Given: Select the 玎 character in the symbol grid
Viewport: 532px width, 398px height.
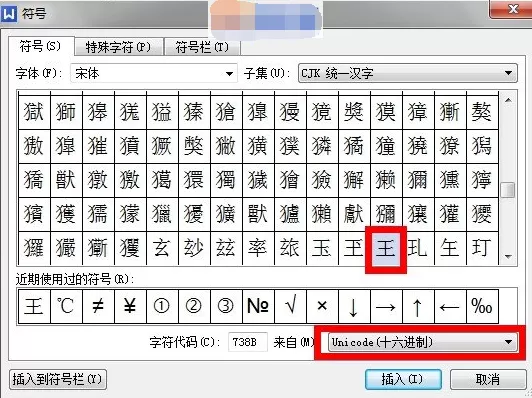Looking at the screenshot, I should 482,248.
